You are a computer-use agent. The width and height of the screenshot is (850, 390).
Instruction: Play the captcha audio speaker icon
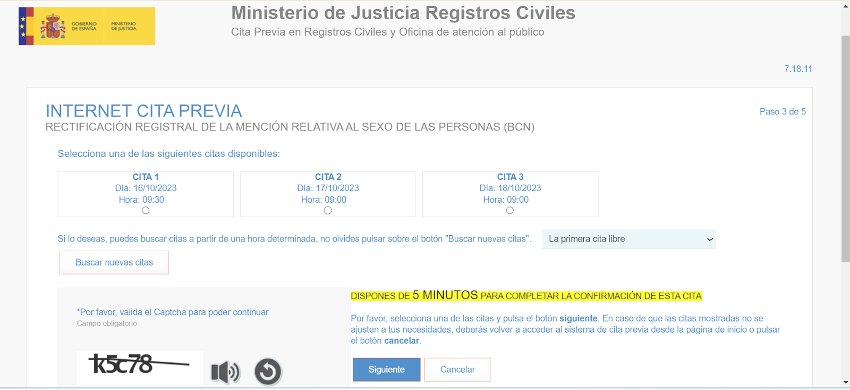pyautogui.click(x=225, y=372)
